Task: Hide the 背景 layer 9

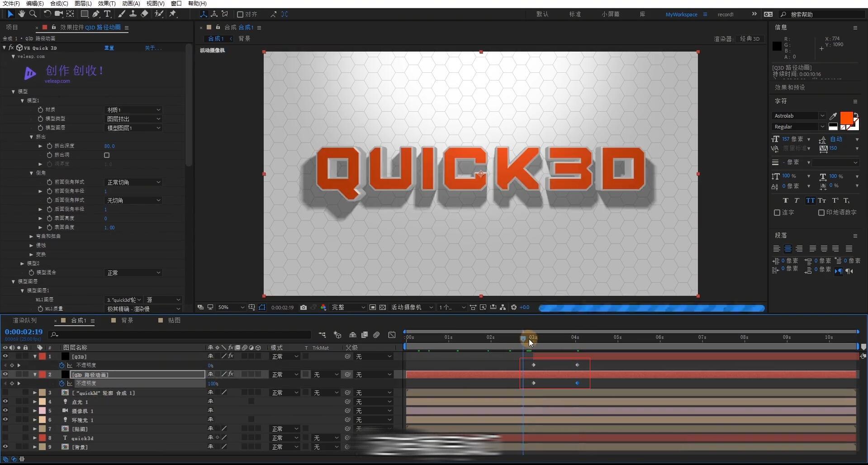Action: tap(5, 447)
